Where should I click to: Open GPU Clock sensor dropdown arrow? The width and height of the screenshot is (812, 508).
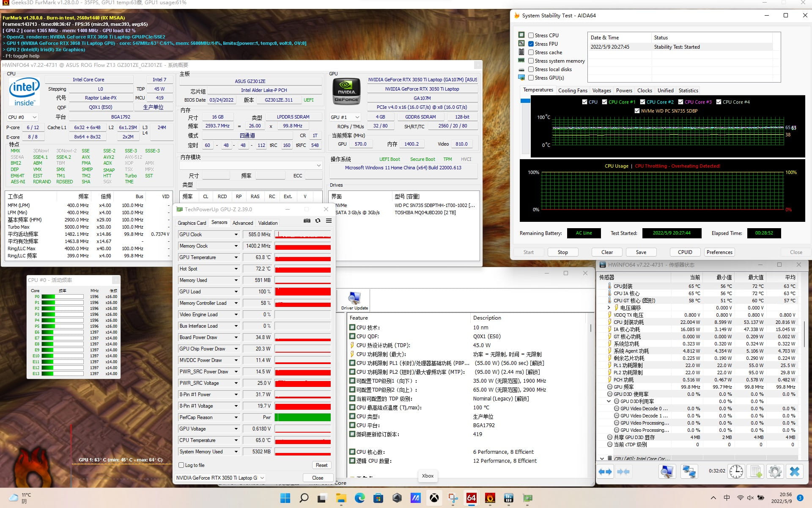(236, 235)
